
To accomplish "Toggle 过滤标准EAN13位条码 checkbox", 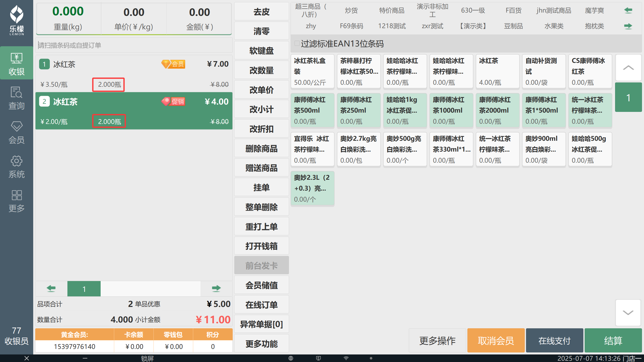I will click(x=297, y=43).
